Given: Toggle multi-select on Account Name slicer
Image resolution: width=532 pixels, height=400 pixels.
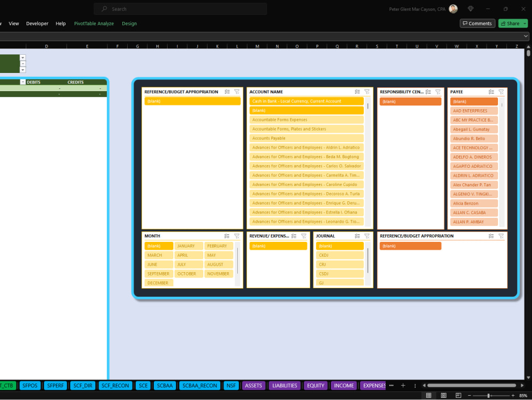Looking at the screenshot, I should point(358,92).
